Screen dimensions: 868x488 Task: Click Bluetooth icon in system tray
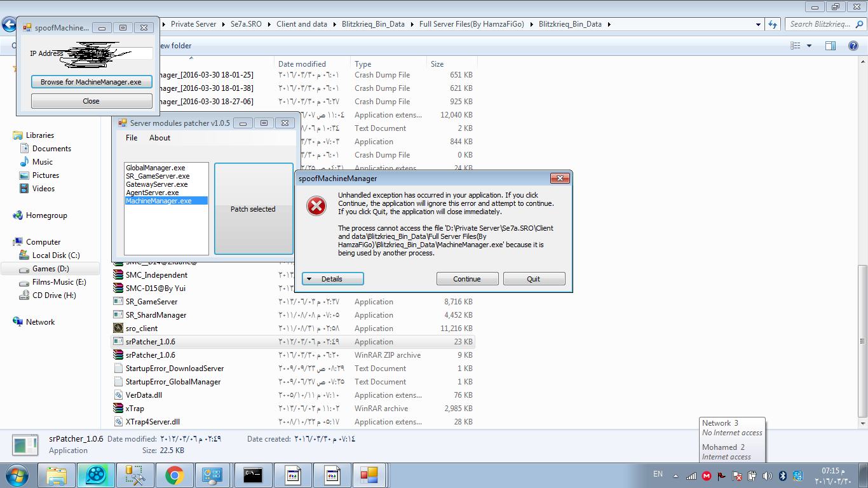coord(783,476)
